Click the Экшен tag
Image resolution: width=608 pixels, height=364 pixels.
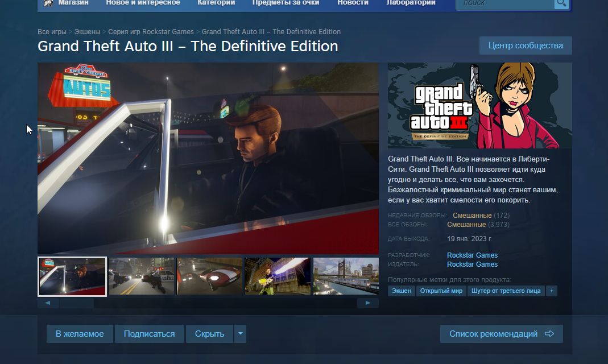pyautogui.click(x=402, y=291)
